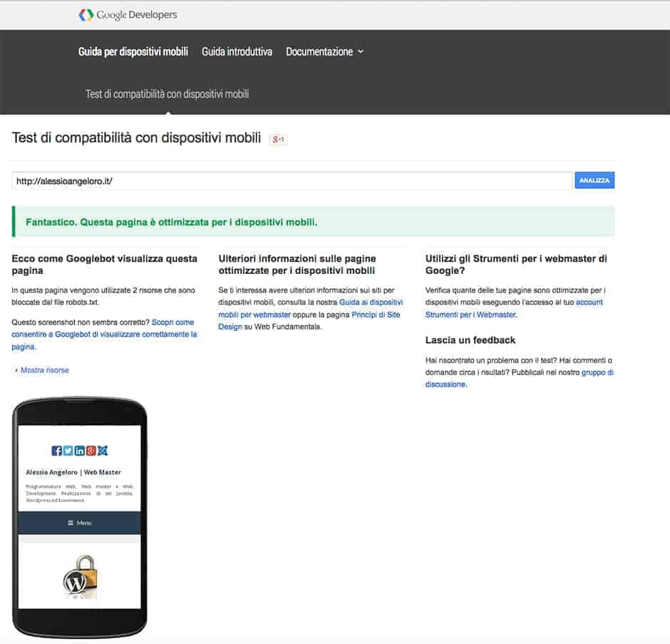Click the LinkedIn icon in phone preview
Viewport: 670px width, 644px height.
pyautogui.click(x=79, y=451)
